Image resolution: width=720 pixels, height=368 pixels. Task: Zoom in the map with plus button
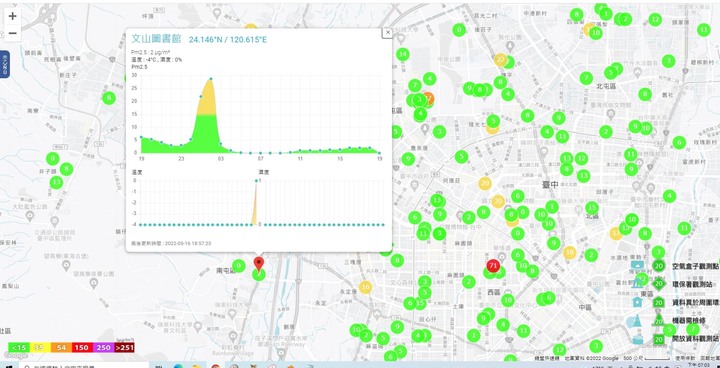point(12,17)
